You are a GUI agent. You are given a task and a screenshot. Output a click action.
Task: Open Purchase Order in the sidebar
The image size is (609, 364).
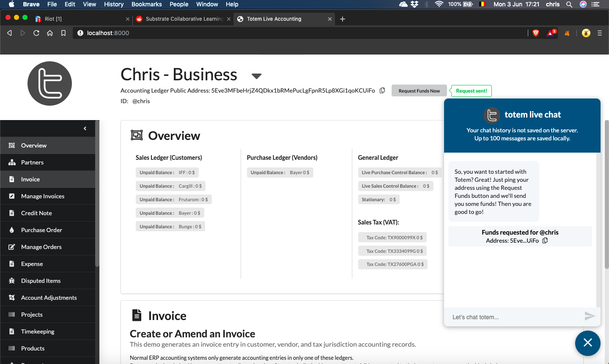(x=47, y=230)
